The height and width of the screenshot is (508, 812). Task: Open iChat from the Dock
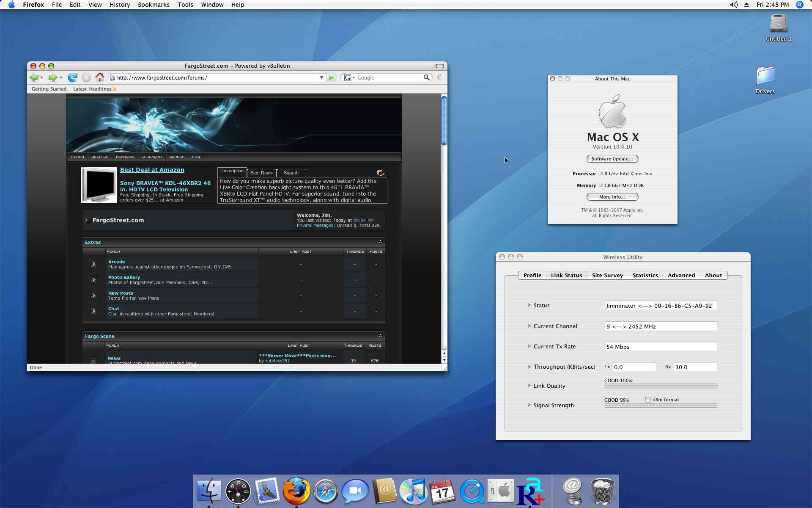[x=355, y=491]
